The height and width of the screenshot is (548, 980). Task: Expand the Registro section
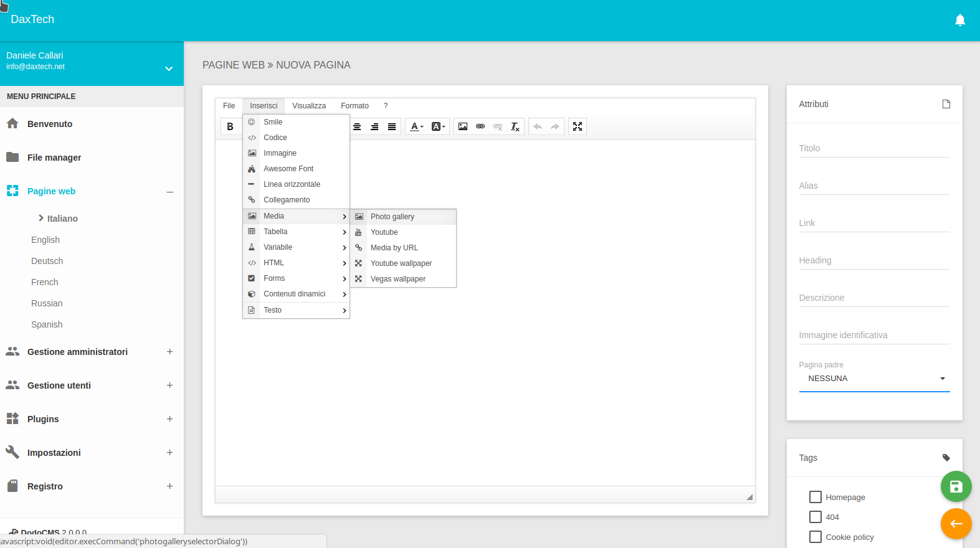click(169, 486)
